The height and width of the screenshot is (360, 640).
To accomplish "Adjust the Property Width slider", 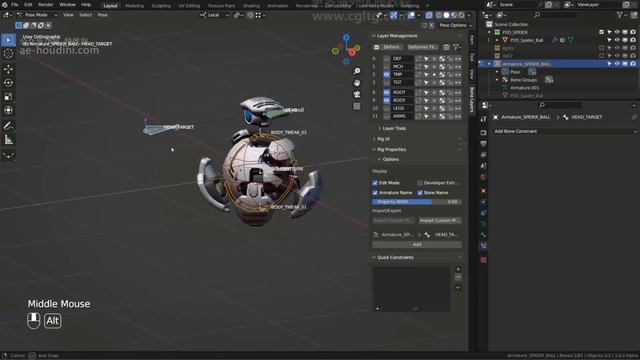I will click(417, 202).
